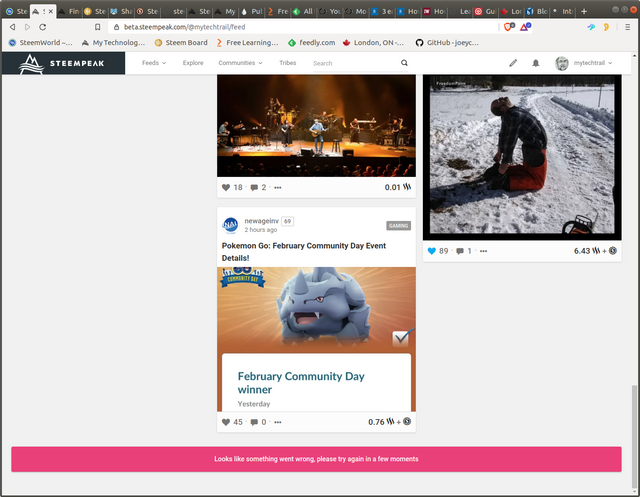Switch to the Fre browser tab

(x=278, y=11)
